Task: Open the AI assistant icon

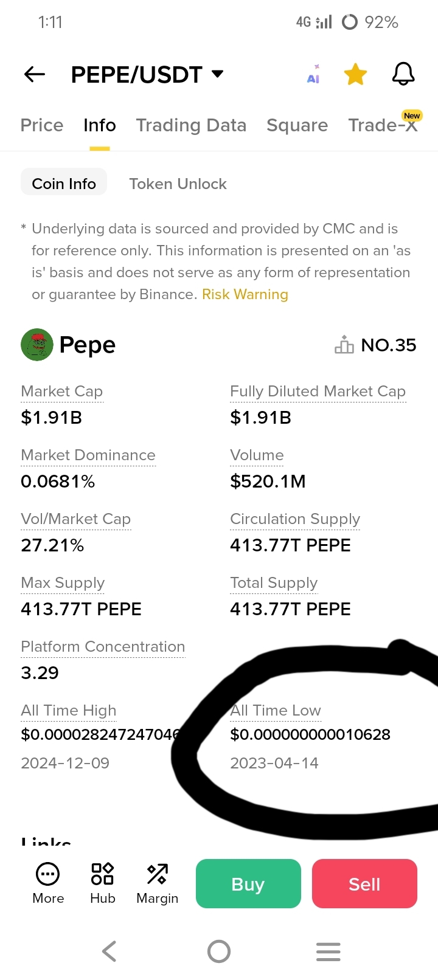Action: [x=313, y=74]
